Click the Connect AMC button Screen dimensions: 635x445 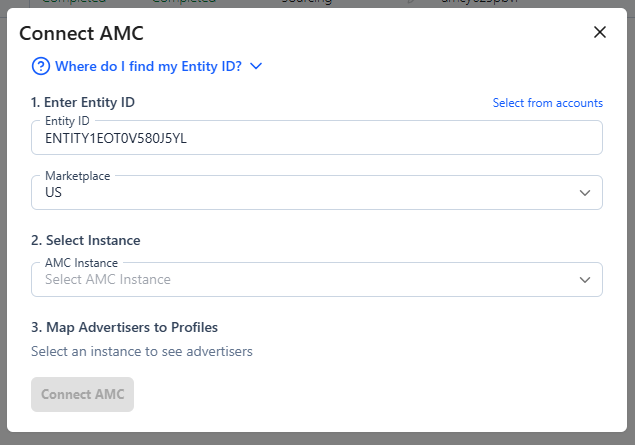pos(83,394)
